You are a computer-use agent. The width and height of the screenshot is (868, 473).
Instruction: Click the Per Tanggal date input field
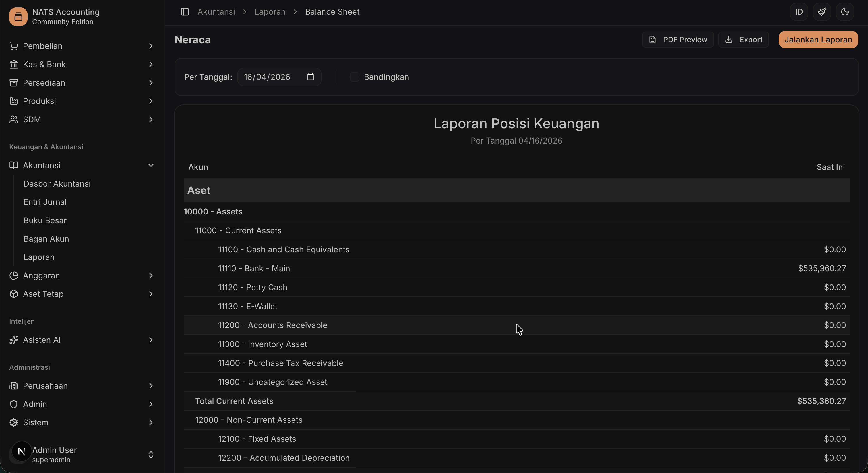pos(279,77)
